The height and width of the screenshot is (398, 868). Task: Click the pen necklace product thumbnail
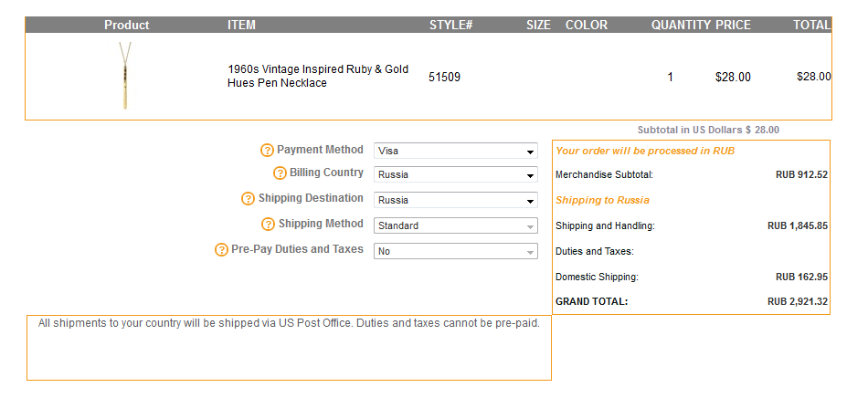click(125, 76)
